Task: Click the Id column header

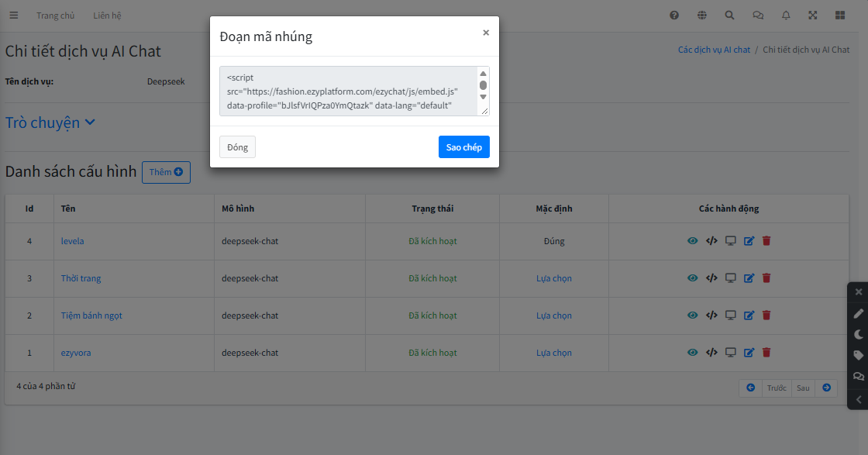Action: (29, 209)
